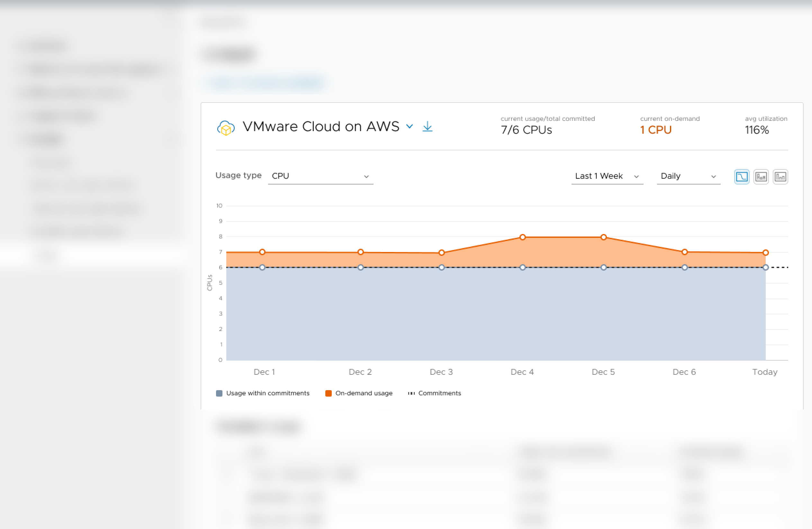Click the commitment data point for Dec 5
The height and width of the screenshot is (529, 812).
pos(604,267)
